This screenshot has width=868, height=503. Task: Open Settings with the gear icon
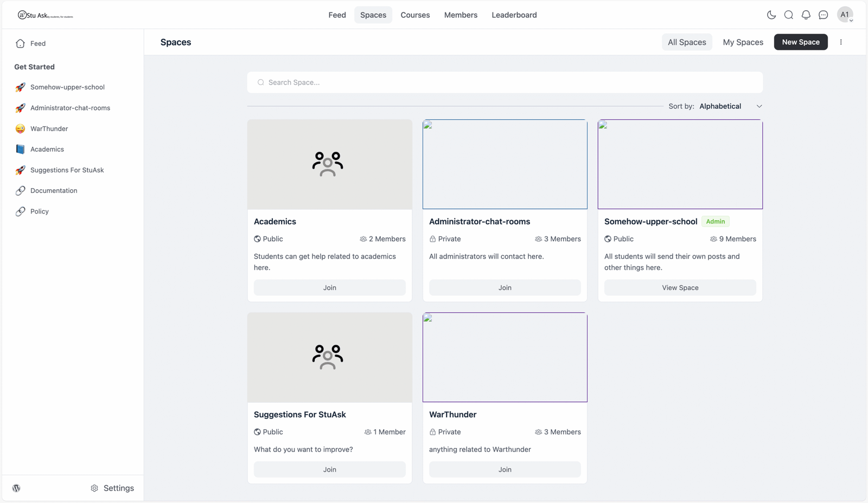94,488
